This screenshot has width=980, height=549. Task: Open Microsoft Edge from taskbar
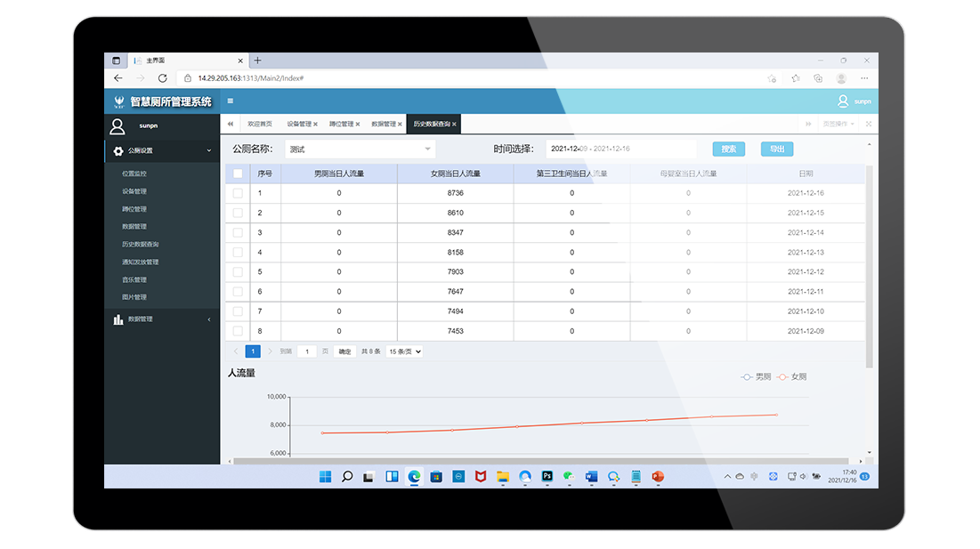tap(414, 477)
